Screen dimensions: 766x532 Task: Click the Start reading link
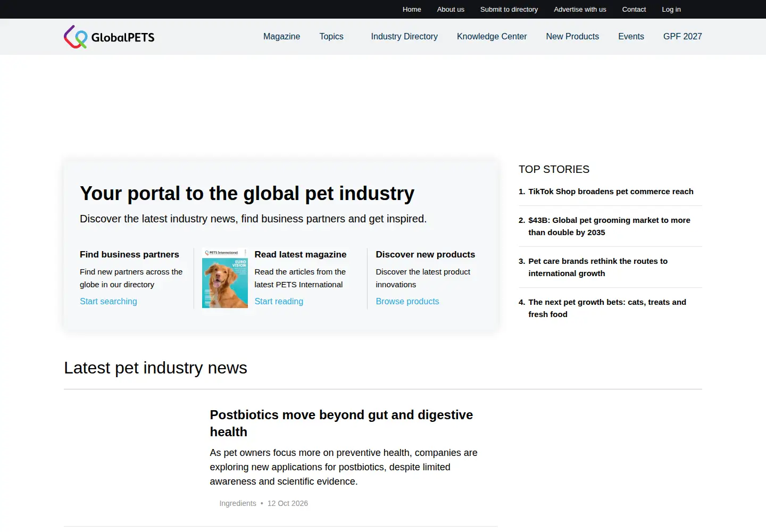pyautogui.click(x=279, y=302)
